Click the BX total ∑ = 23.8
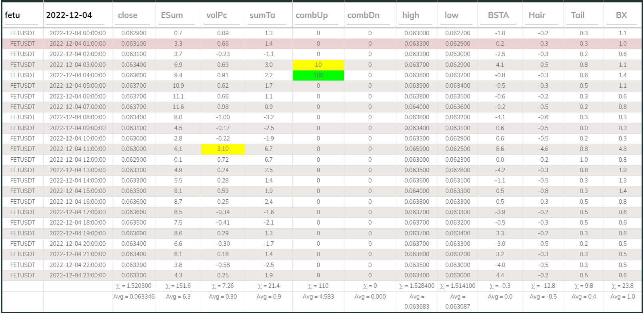644x313 pixels. pos(623,286)
